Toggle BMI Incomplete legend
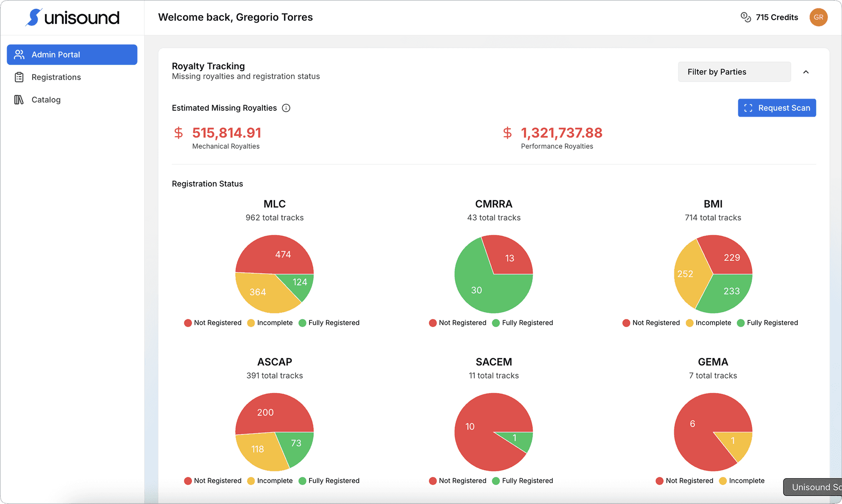 click(x=709, y=323)
